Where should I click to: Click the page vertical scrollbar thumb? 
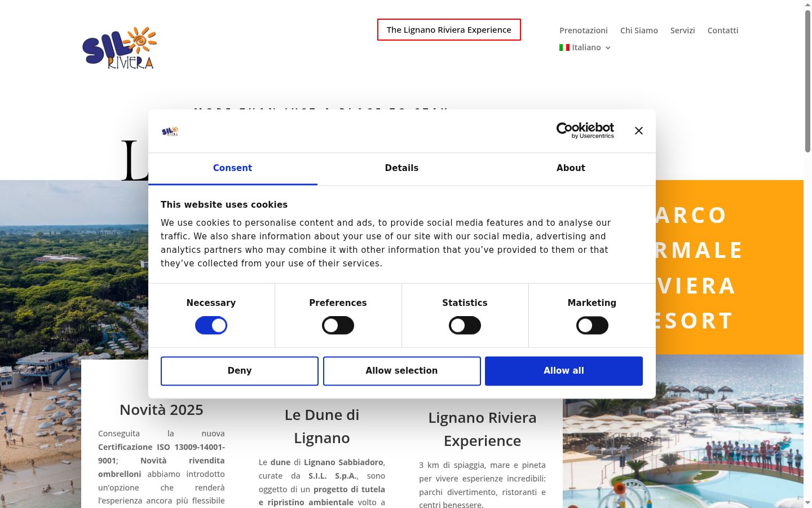point(807,80)
